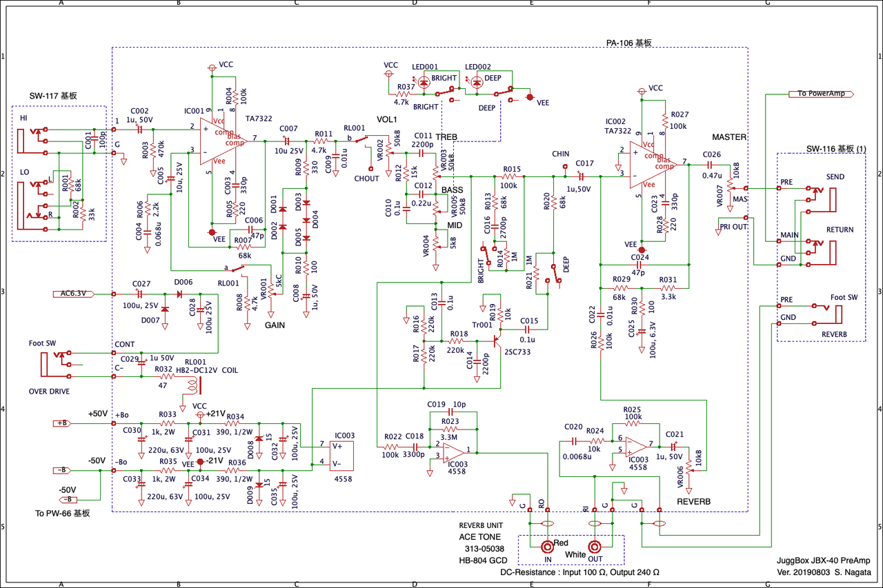Select the "R022" resistor designator
This screenshot has width=883, height=588.
point(393,436)
